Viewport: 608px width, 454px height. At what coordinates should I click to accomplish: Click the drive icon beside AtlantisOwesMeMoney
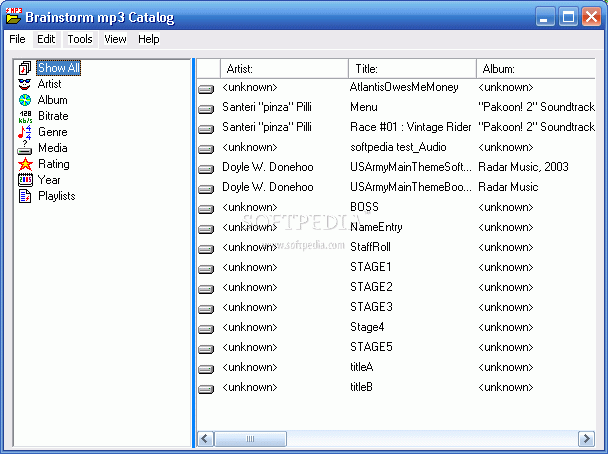coord(206,90)
